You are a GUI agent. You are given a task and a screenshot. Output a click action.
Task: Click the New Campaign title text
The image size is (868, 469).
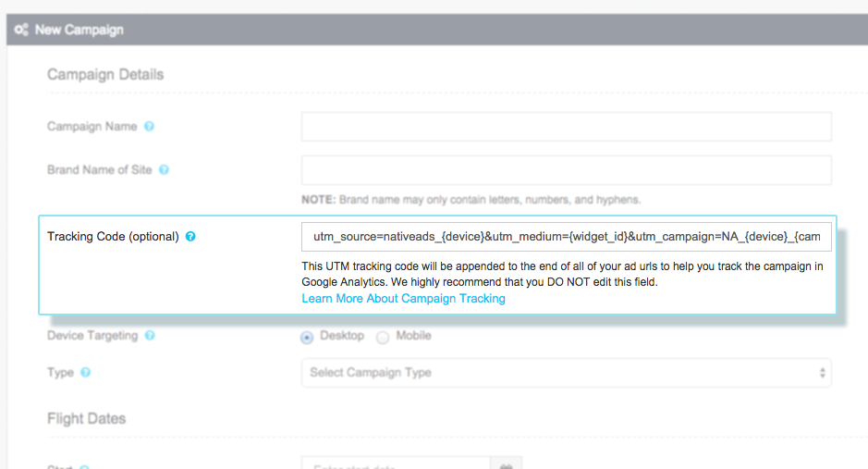(79, 30)
